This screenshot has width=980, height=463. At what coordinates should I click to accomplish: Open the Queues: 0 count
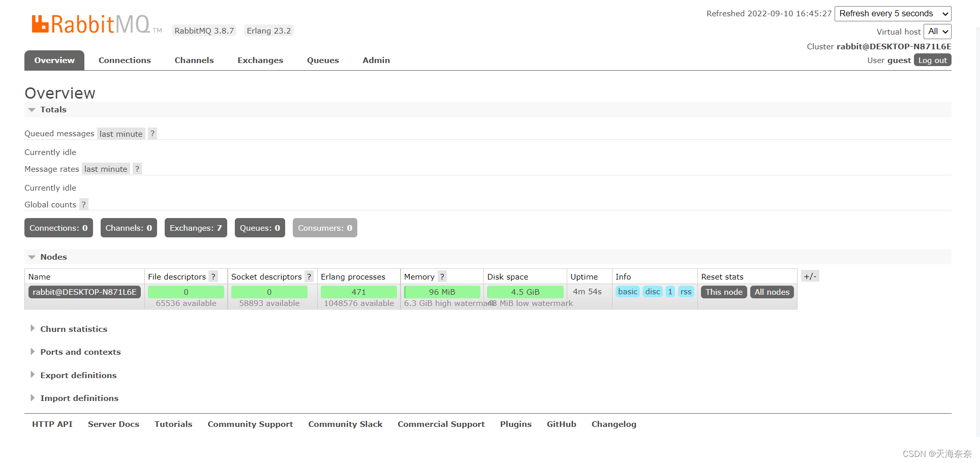pos(260,228)
